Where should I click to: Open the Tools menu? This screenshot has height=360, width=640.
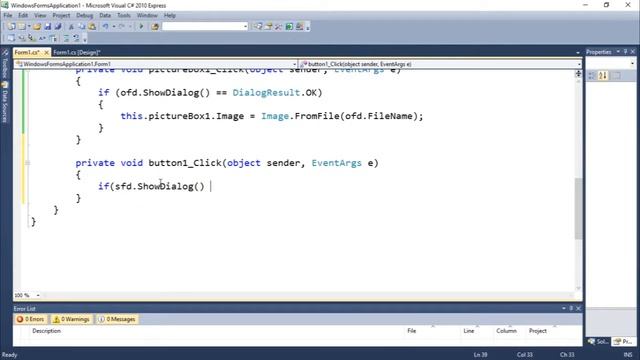[124, 16]
